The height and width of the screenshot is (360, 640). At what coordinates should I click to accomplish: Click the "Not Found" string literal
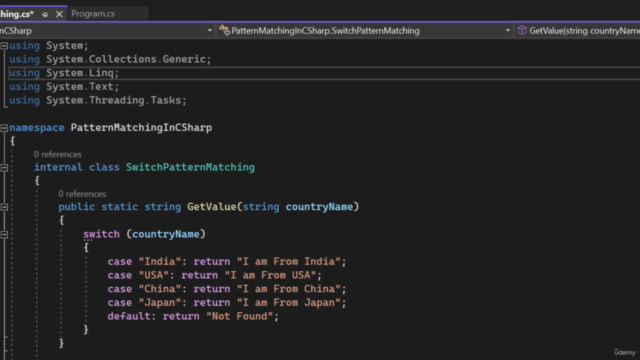click(x=240, y=316)
